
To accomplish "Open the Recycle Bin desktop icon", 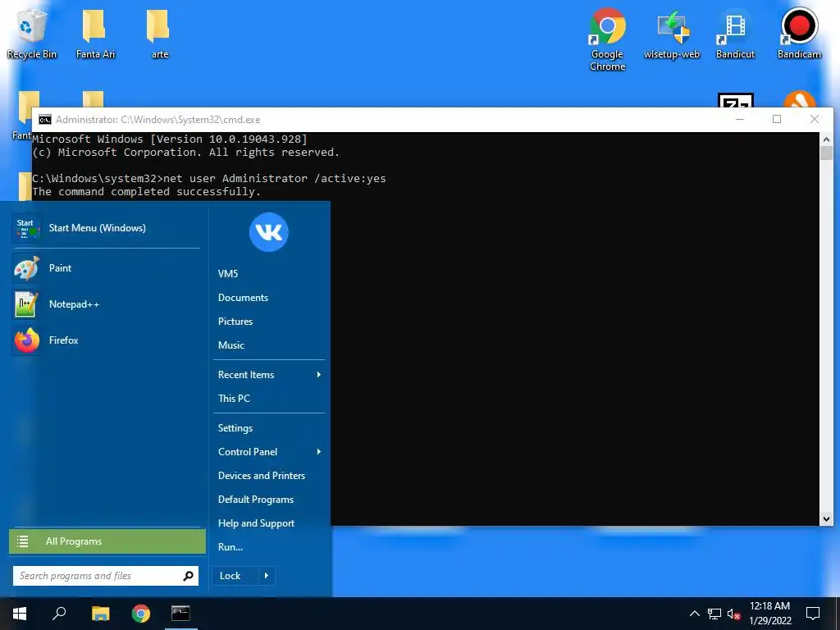I will click(x=32, y=33).
